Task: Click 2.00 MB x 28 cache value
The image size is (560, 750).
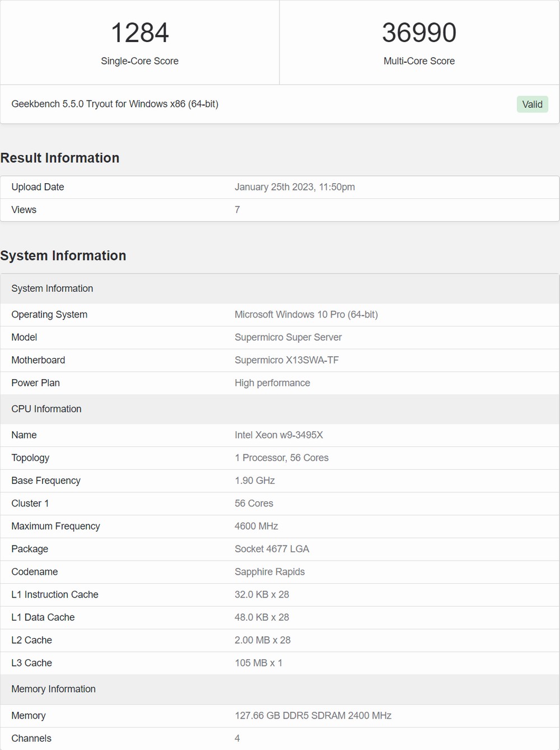Action: [x=263, y=640]
